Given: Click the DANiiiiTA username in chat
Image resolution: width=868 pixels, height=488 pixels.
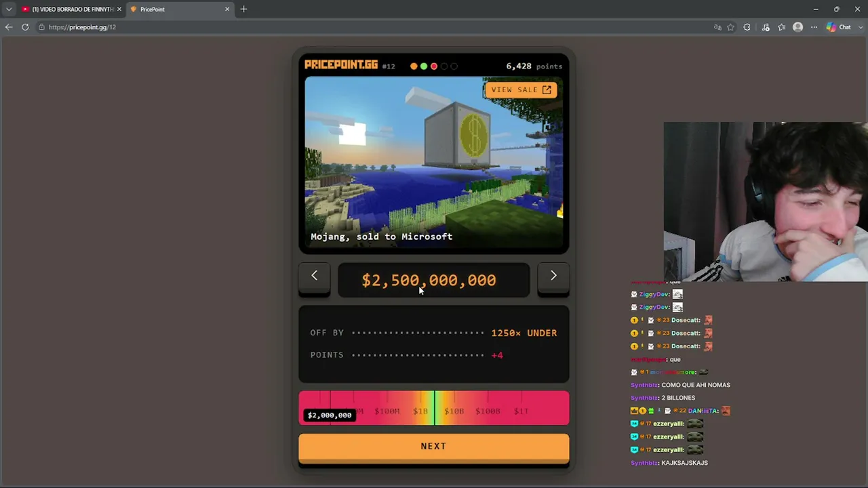Looking at the screenshot, I should pos(703,411).
